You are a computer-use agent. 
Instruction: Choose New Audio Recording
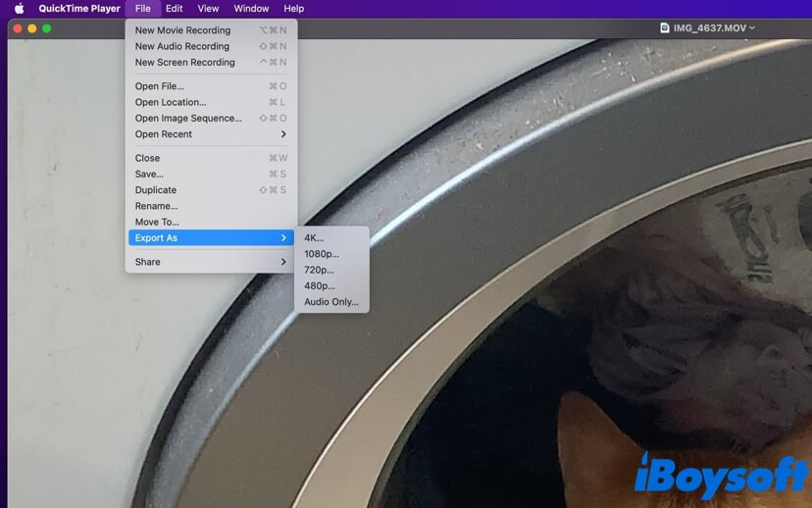[x=181, y=46]
